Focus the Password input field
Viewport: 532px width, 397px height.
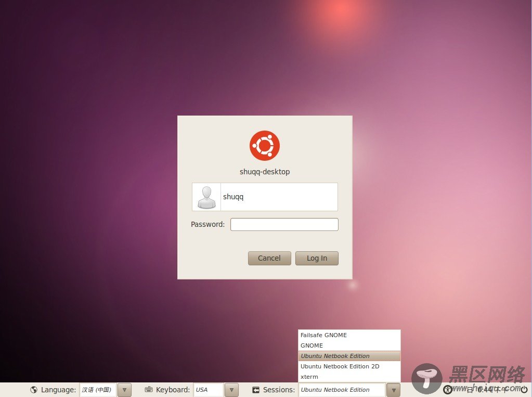pyautogui.click(x=284, y=224)
